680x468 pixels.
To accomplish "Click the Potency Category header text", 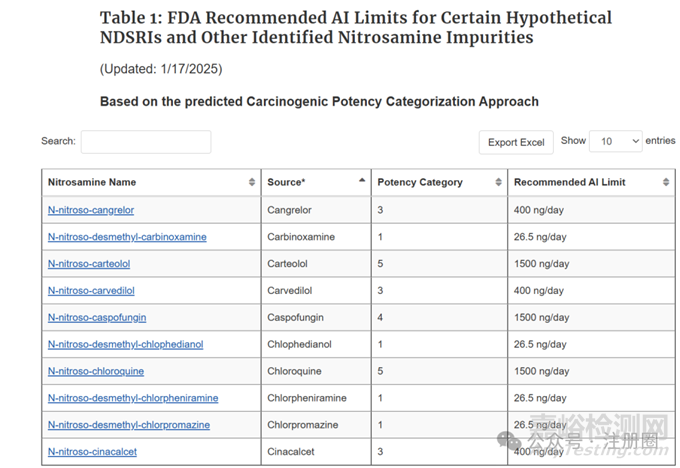I will (420, 183).
